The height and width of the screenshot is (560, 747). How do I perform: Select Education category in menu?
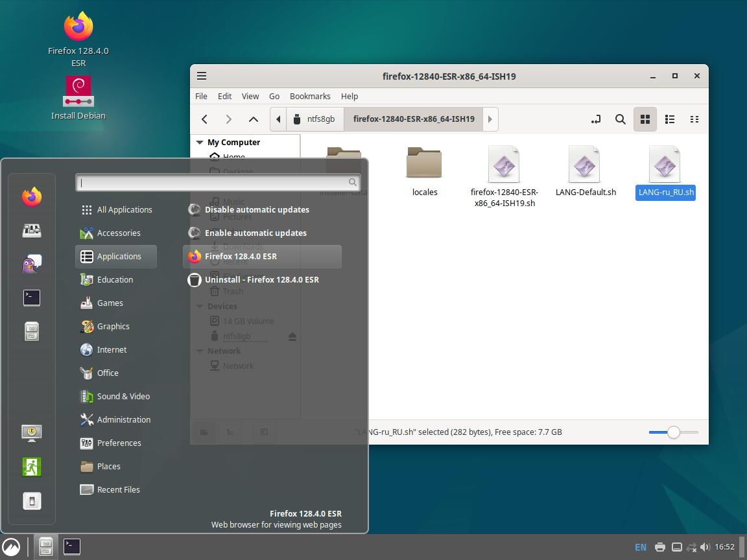pyautogui.click(x=116, y=279)
